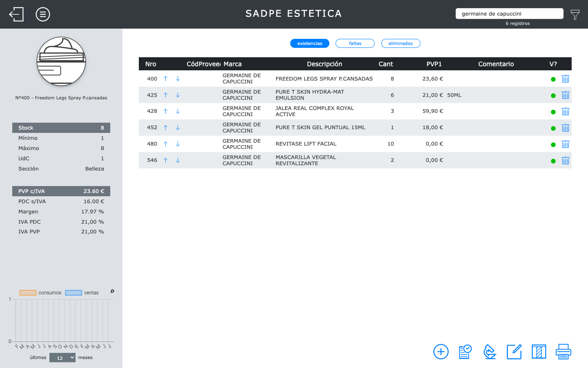Viewport: 588px width, 368px height.
Task: Open the últimos months dropdown showing 12
Action: (62, 358)
